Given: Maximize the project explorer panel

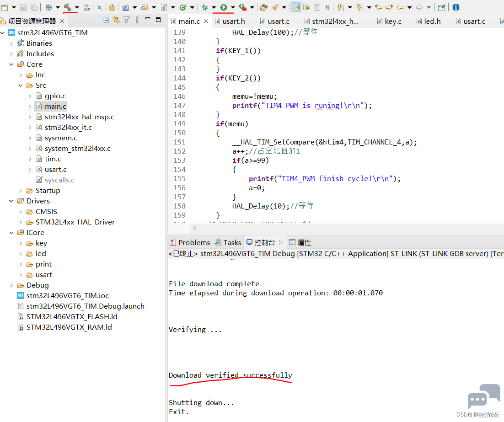Looking at the screenshot, I should click(x=158, y=20).
